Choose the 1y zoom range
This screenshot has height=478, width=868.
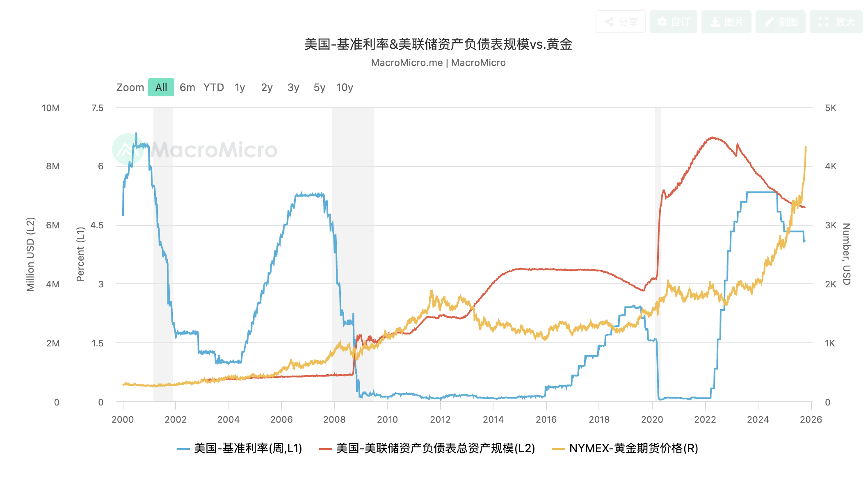pyautogui.click(x=240, y=87)
